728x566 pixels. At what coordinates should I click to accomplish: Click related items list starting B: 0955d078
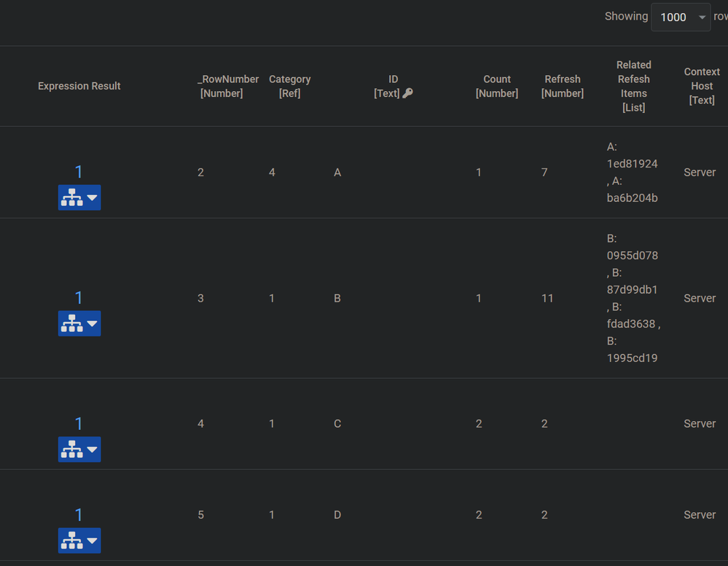[633, 299]
